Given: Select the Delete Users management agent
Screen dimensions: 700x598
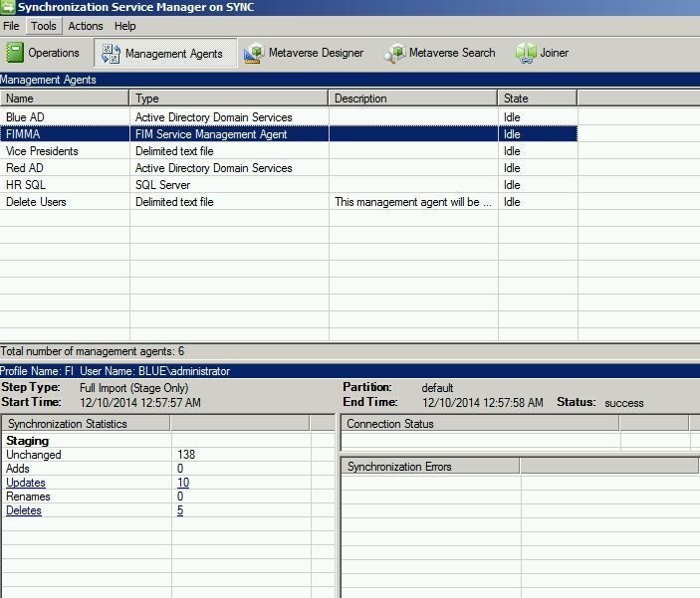Looking at the screenshot, I should 36,202.
